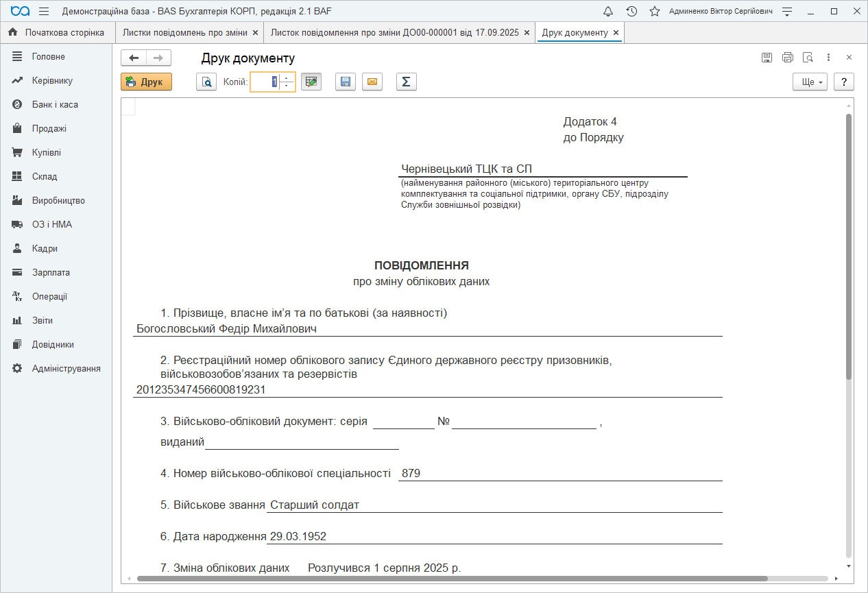Viewport: 868px width, 593px height.
Task: Open the service settings menu in title bar
Action: pyautogui.click(x=787, y=12)
